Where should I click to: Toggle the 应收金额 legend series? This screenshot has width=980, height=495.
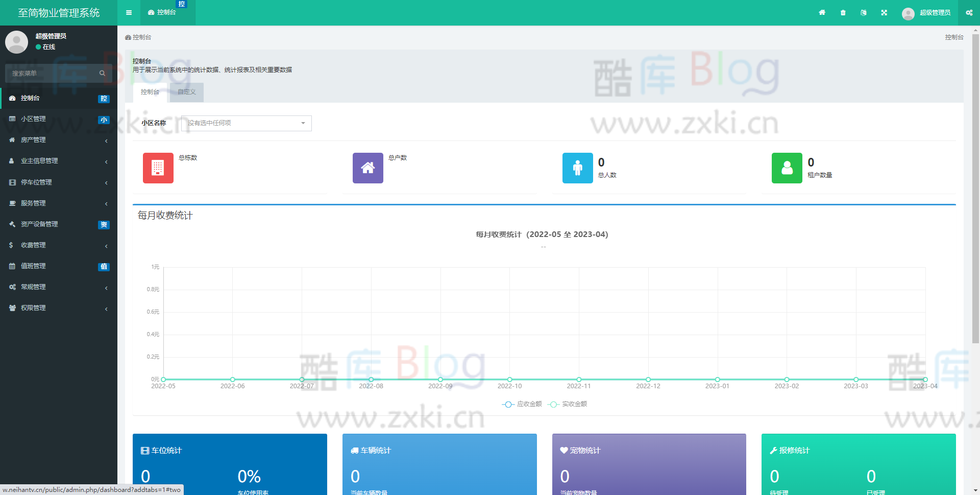(522, 404)
